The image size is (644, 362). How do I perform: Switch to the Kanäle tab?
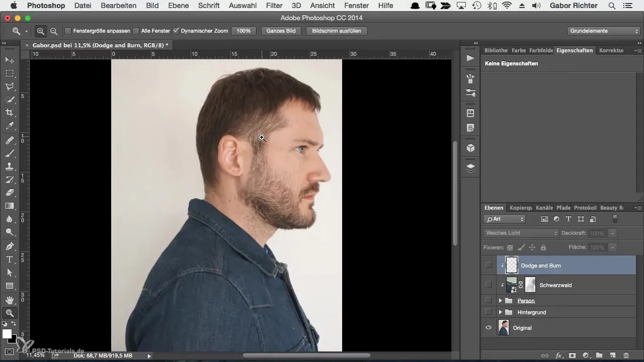tap(544, 208)
